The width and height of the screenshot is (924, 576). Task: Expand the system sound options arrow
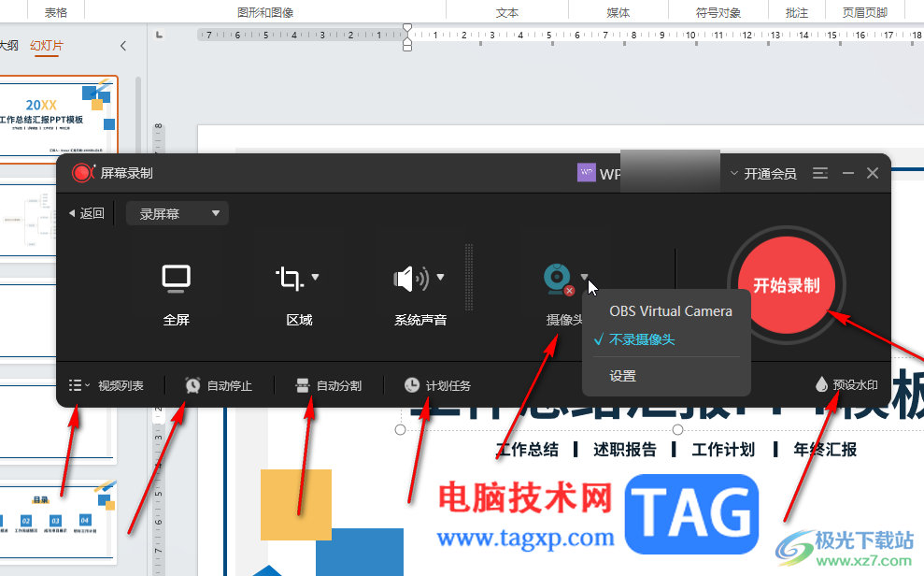(440, 277)
